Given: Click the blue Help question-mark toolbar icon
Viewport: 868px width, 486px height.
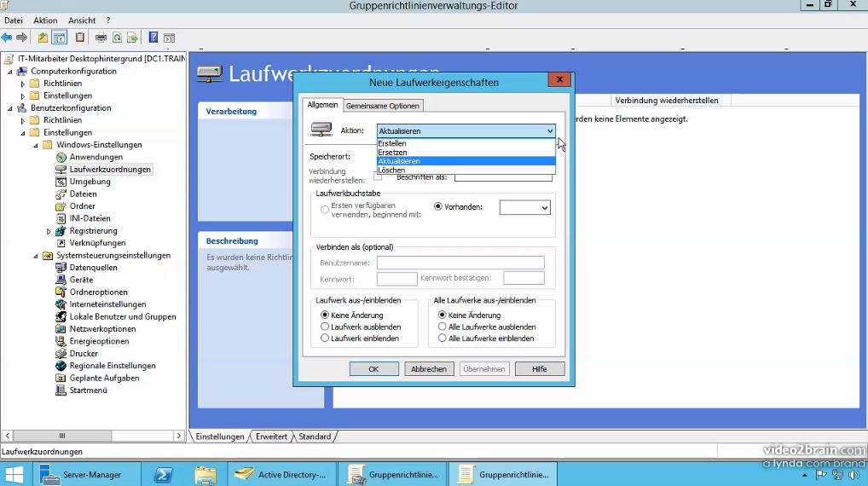Looking at the screenshot, I should coord(153,38).
